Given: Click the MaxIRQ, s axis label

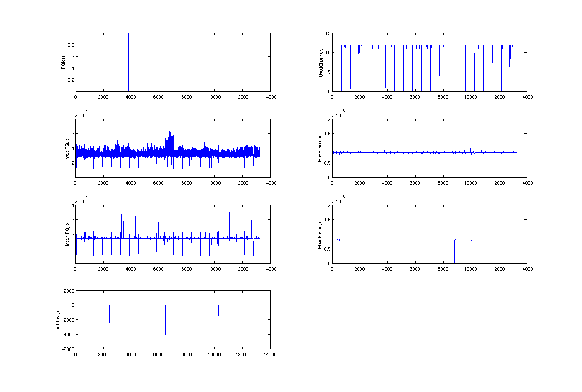Looking at the screenshot, I should tap(67, 148).
